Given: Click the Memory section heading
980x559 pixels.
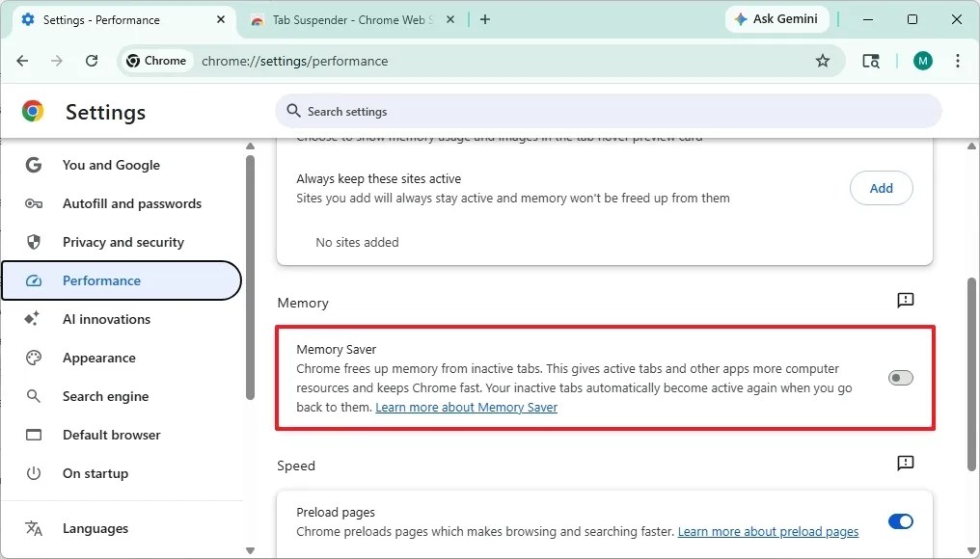Looking at the screenshot, I should point(303,303).
